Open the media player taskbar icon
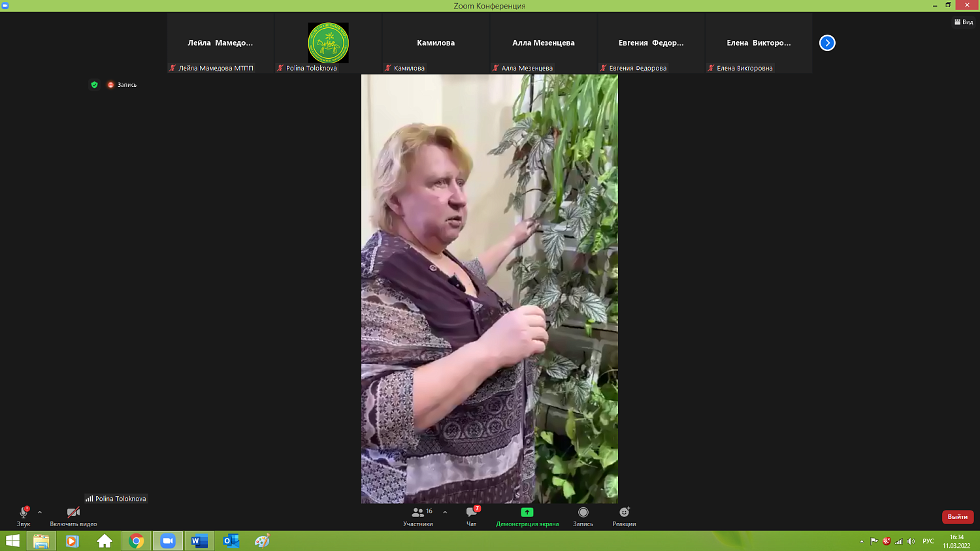The image size is (980, 551). point(73,541)
